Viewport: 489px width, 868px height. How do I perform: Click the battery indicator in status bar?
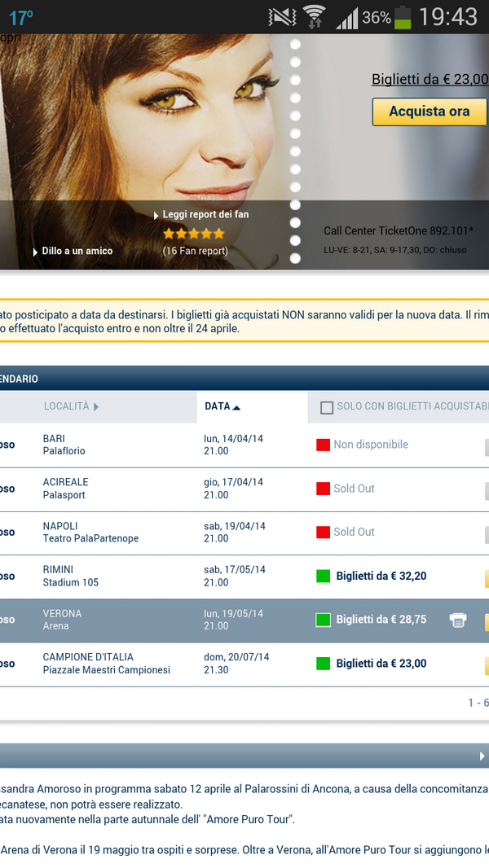403,17
